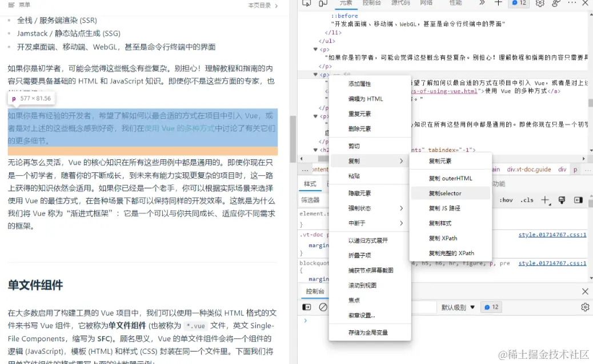Open the 菜单 hamburger icon on the page
593x364 pixels.
[x=11, y=5]
